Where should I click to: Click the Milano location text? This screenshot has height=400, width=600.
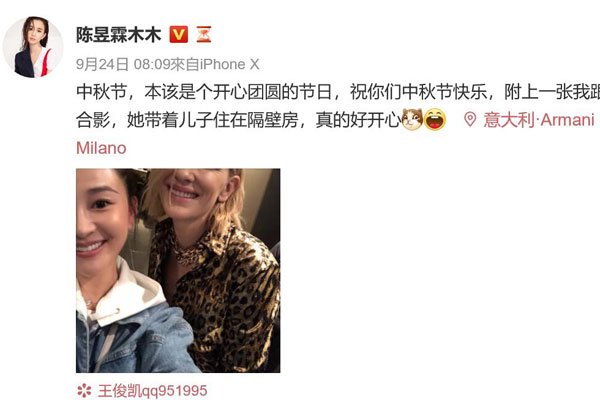[x=101, y=148]
